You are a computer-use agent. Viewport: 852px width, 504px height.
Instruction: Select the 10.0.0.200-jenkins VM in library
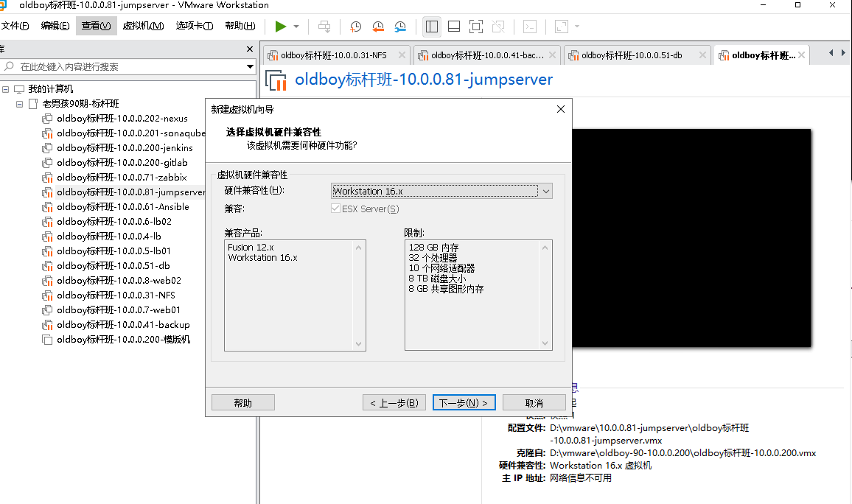125,147
